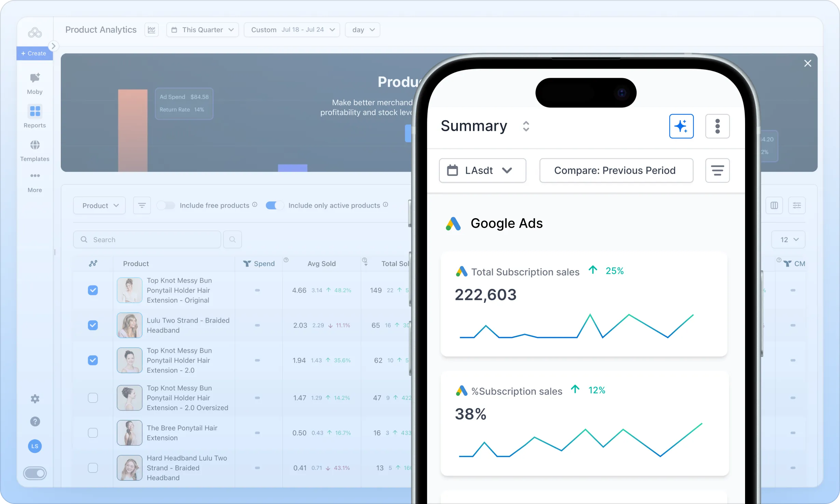The image size is (840, 504).
Task: Click the chart icon next to Product Analytics
Action: (x=151, y=30)
